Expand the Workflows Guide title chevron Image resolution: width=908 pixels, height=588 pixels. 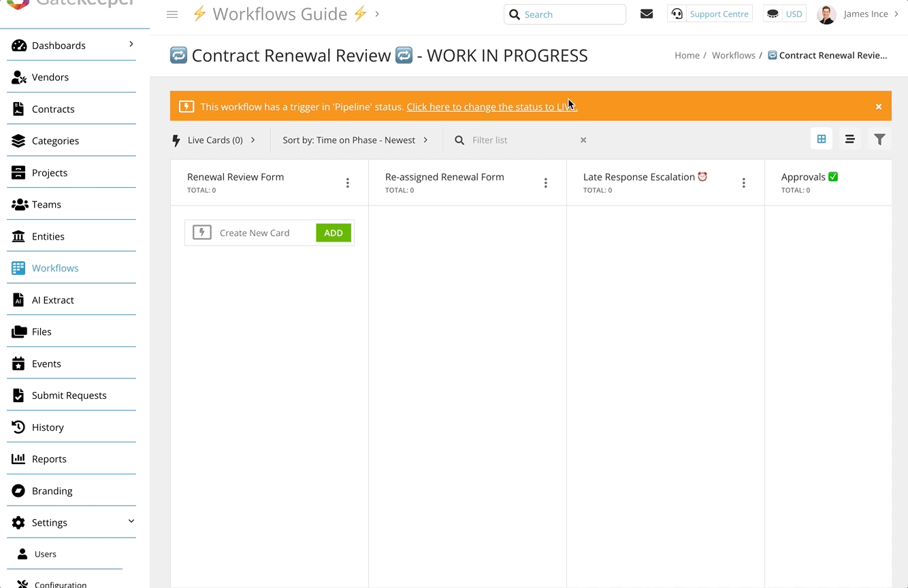point(377,14)
